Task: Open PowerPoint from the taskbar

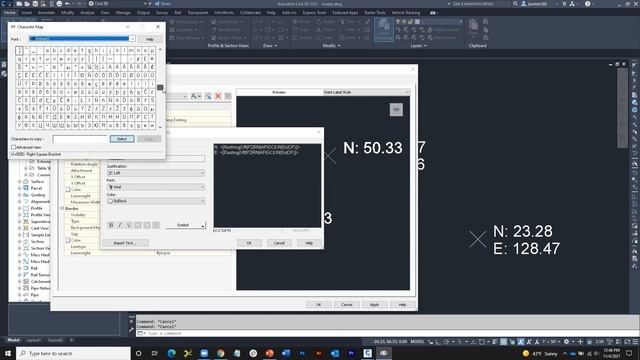Action: [269, 353]
